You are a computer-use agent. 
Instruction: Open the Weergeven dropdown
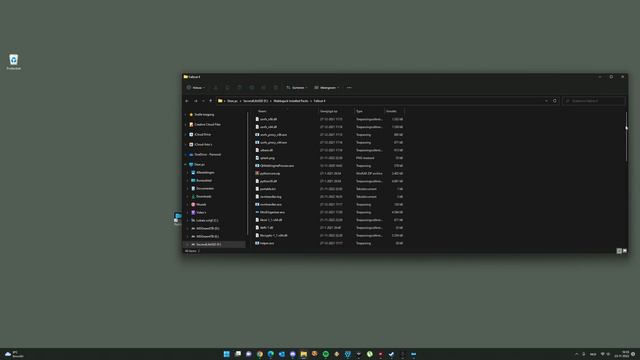(x=327, y=88)
